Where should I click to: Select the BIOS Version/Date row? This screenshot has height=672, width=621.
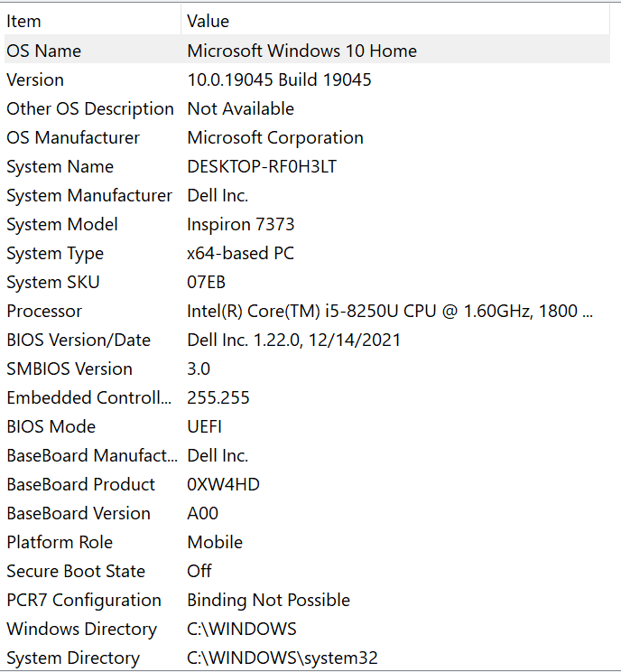coord(307,340)
